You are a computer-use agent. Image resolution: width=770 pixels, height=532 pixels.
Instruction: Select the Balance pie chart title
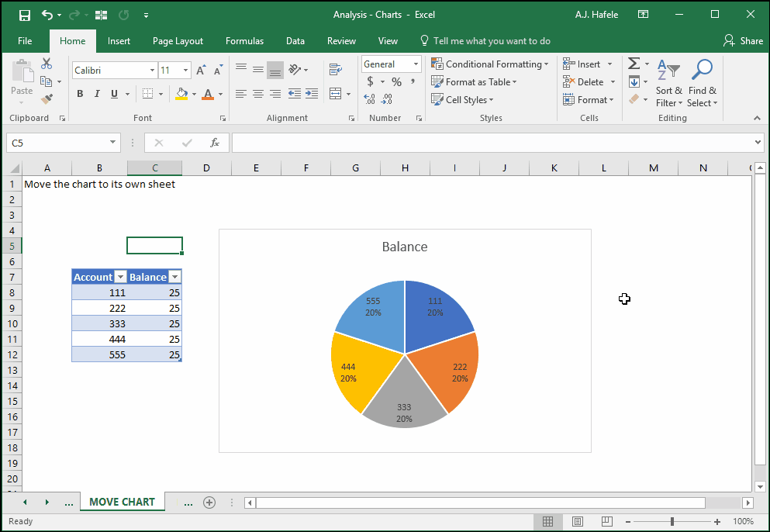[405, 247]
